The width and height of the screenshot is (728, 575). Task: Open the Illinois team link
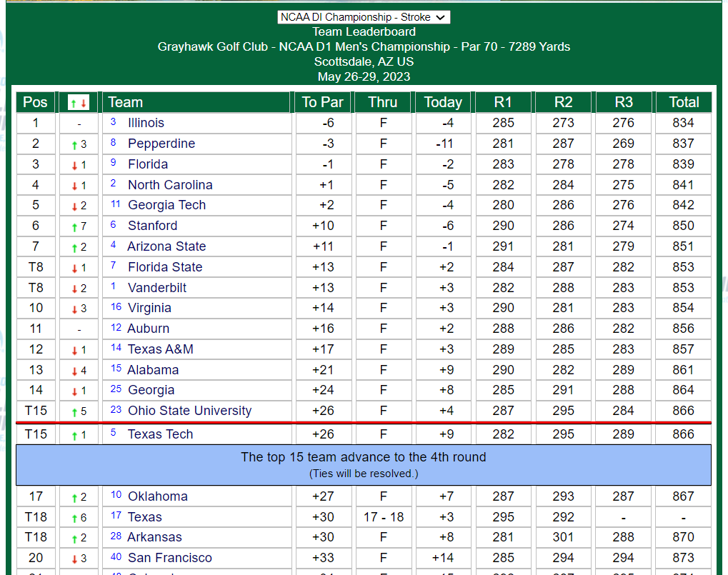pyautogui.click(x=146, y=123)
